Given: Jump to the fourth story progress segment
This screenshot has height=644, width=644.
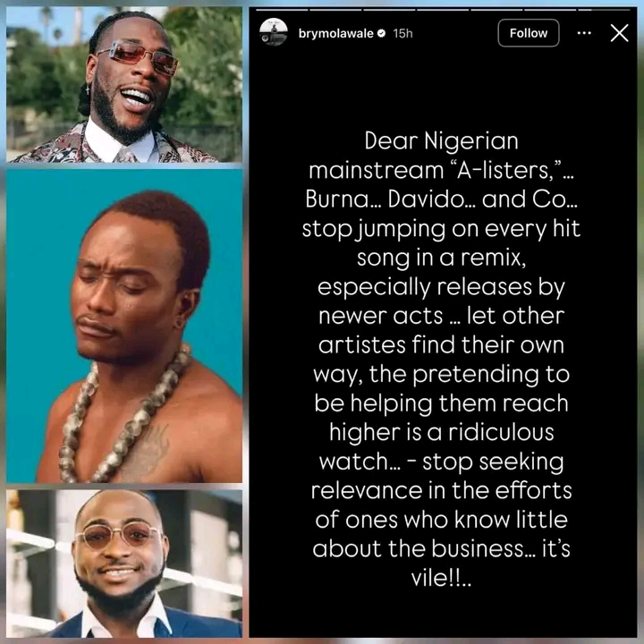Looking at the screenshot, I should 443,9.
